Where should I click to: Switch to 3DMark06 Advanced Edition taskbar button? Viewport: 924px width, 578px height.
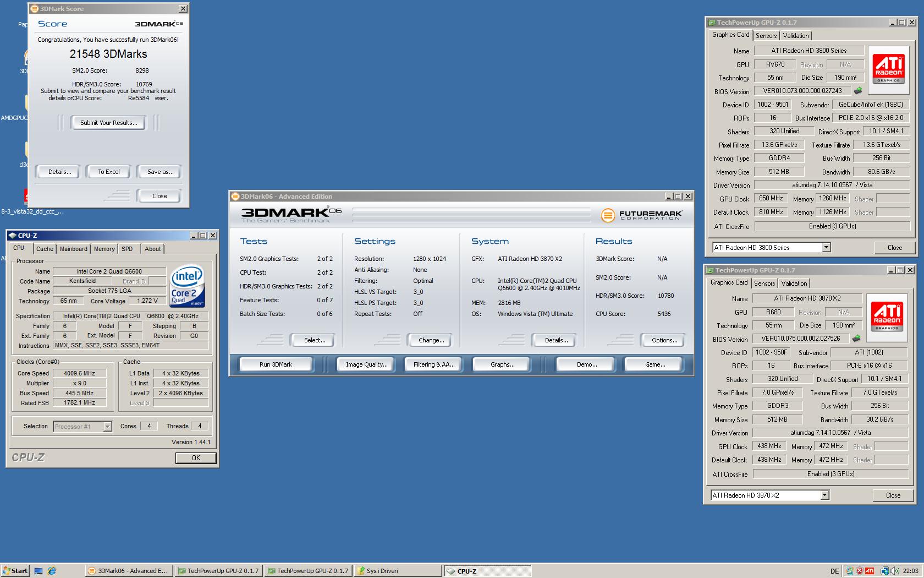tap(129, 571)
